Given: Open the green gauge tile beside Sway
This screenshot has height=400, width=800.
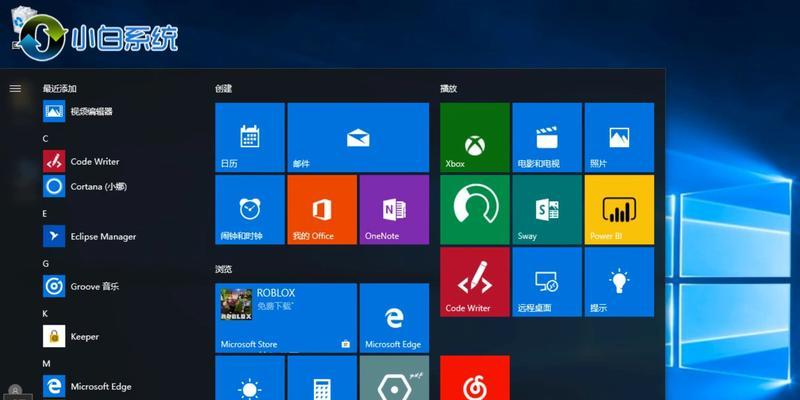Looking at the screenshot, I should [475, 210].
